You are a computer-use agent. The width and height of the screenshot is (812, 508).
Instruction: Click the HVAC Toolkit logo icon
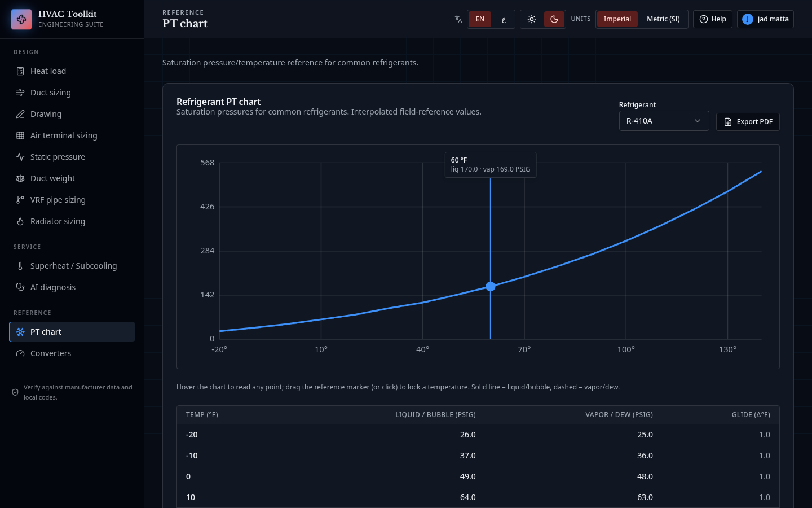[x=21, y=19]
